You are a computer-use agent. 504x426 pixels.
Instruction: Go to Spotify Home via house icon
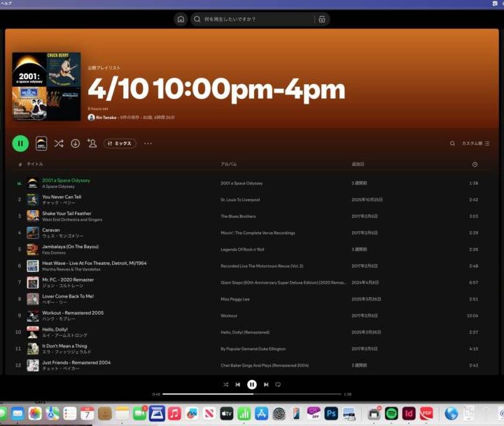point(181,20)
